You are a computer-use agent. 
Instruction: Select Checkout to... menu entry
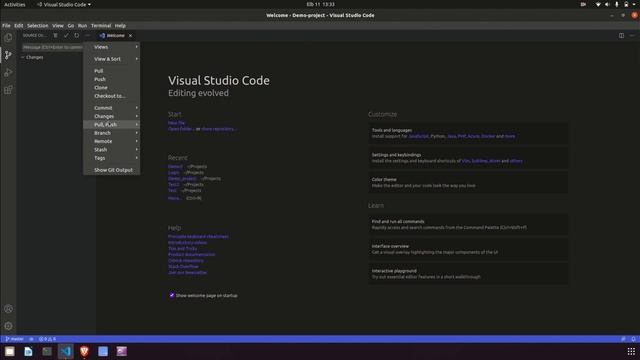coord(111,96)
